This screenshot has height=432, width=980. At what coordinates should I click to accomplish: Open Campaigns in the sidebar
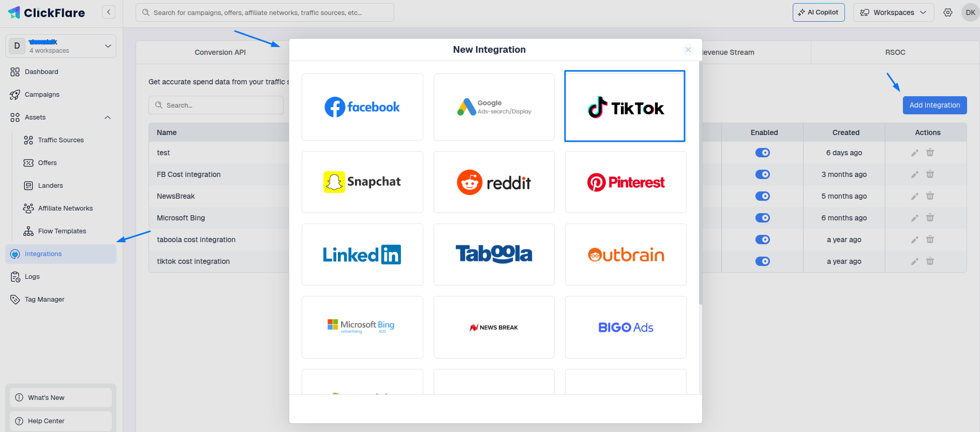click(61, 95)
